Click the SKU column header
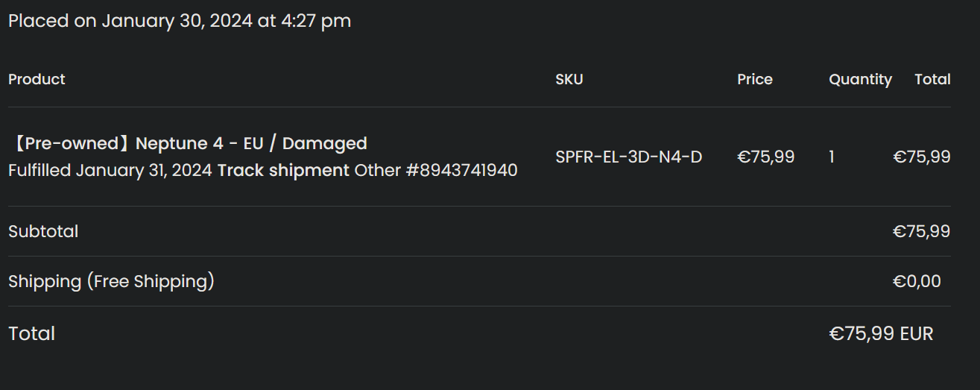The height and width of the screenshot is (390, 980). 569,79
